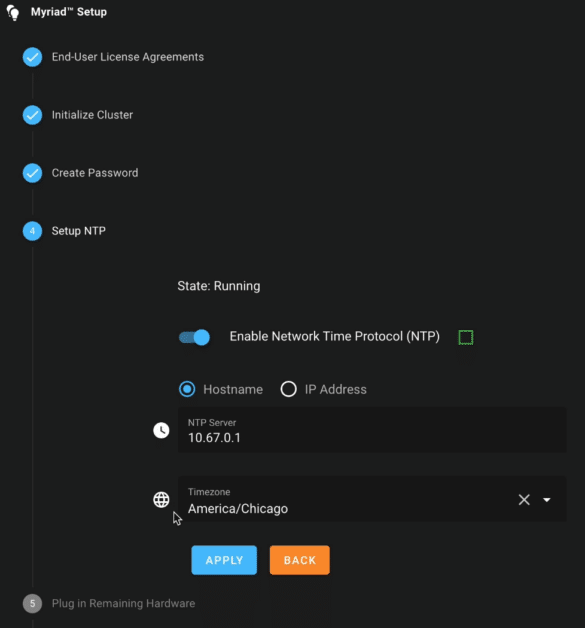Viewport: 585px width, 628px height.
Task: Click the Create Password checkmark icon
Action: pyautogui.click(x=32, y=173)
